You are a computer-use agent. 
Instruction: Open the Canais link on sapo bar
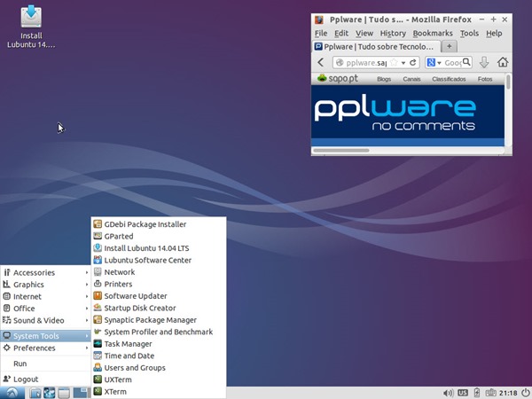tap(411, 79)
